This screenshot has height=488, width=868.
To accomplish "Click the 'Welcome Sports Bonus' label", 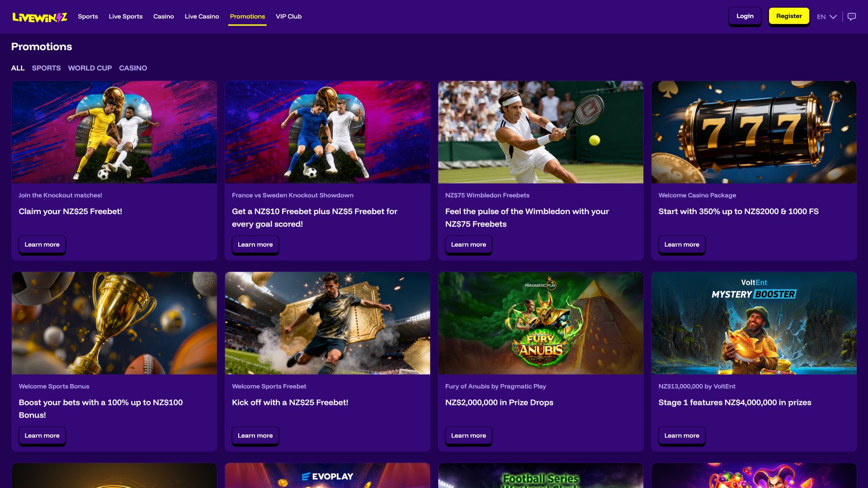I will coord(54,386).
